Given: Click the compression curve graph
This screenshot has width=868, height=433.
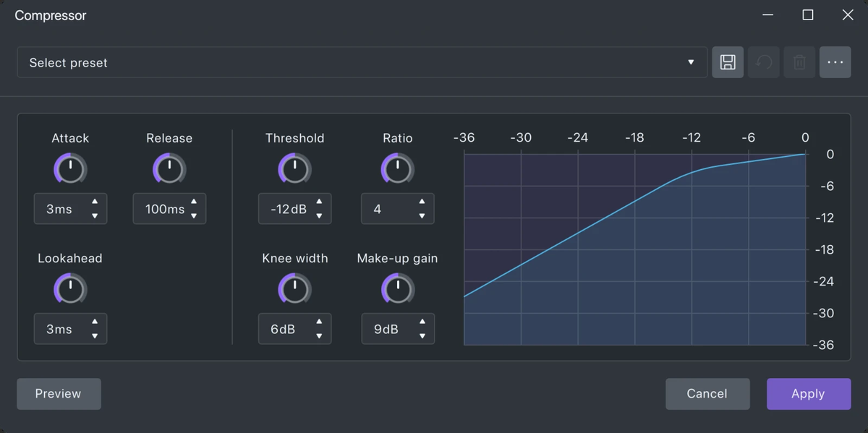Looking at the screenshot, I should click(x=634, y=249).
